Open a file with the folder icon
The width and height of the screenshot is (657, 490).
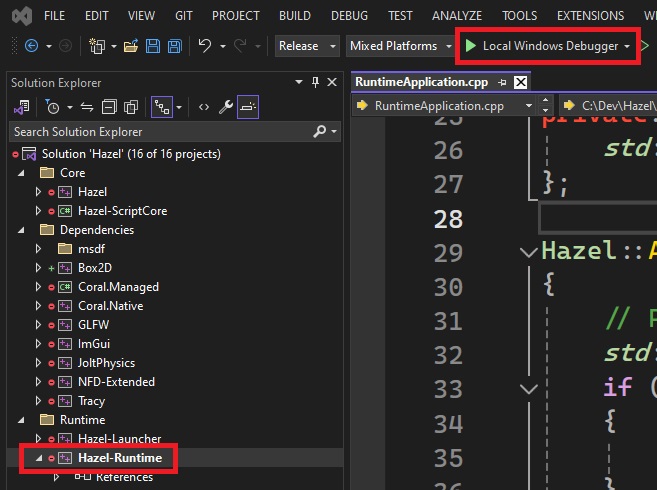click(131, 46)
